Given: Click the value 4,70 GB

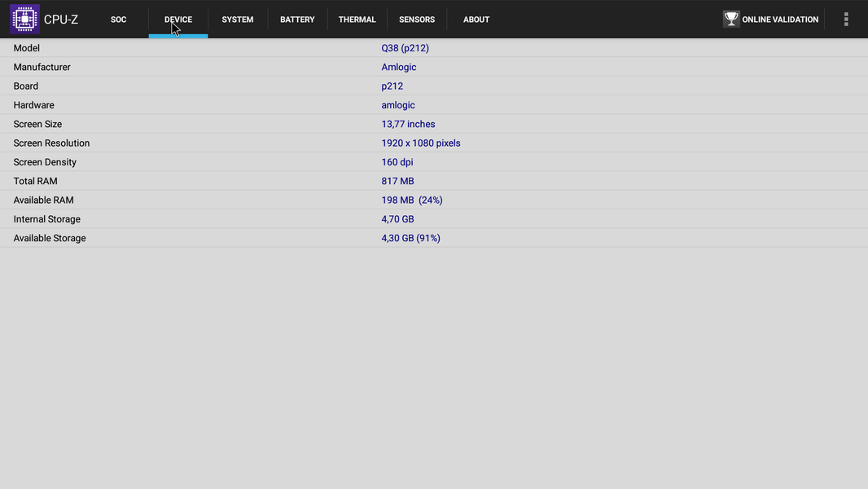Looking at the screenshot, I should pos(397,219).
